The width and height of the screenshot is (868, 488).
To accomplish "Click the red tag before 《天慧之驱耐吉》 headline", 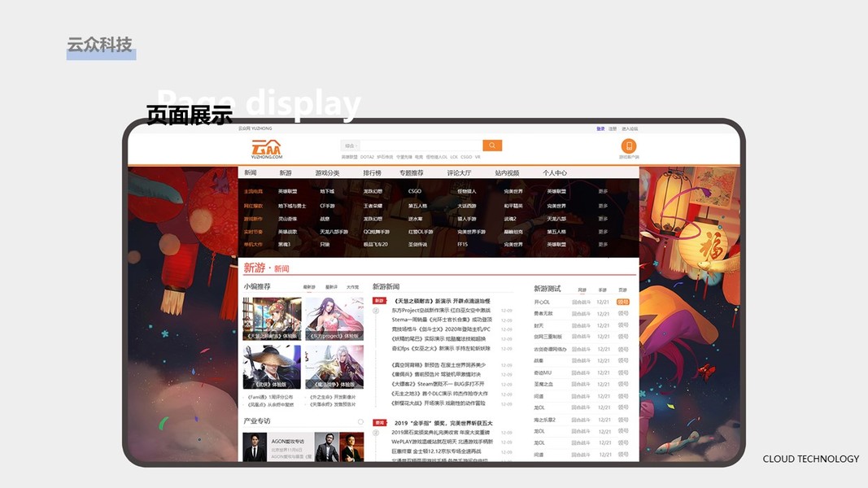I will coord(378,300).
